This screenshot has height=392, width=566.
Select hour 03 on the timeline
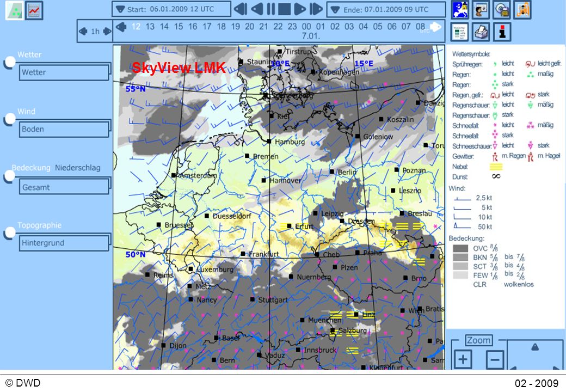pos(349,26)
